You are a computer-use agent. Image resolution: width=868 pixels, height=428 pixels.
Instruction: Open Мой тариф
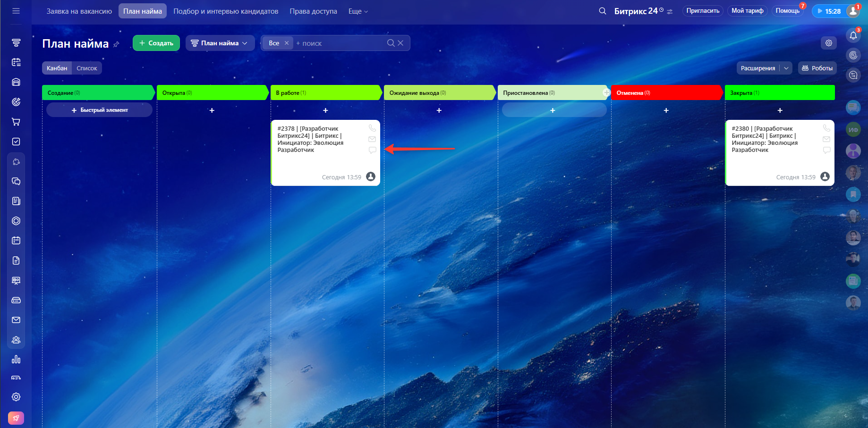tap(748, 11)
